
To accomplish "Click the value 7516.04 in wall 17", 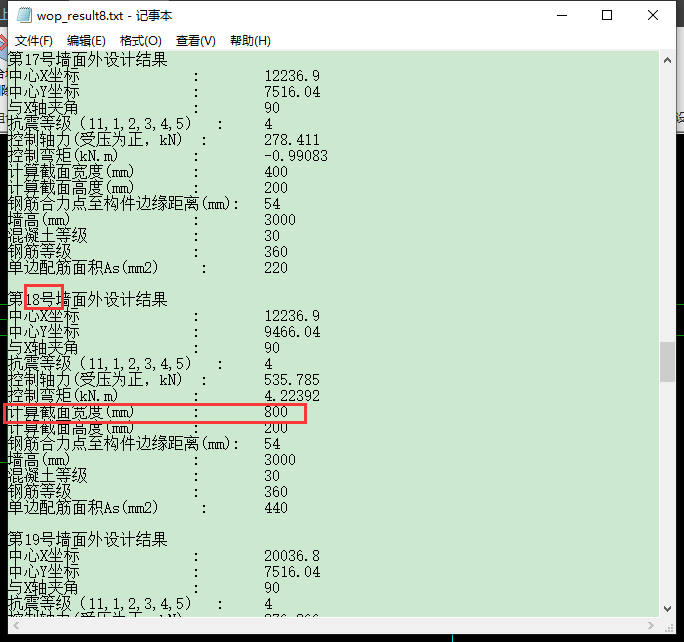I will 292,92.
